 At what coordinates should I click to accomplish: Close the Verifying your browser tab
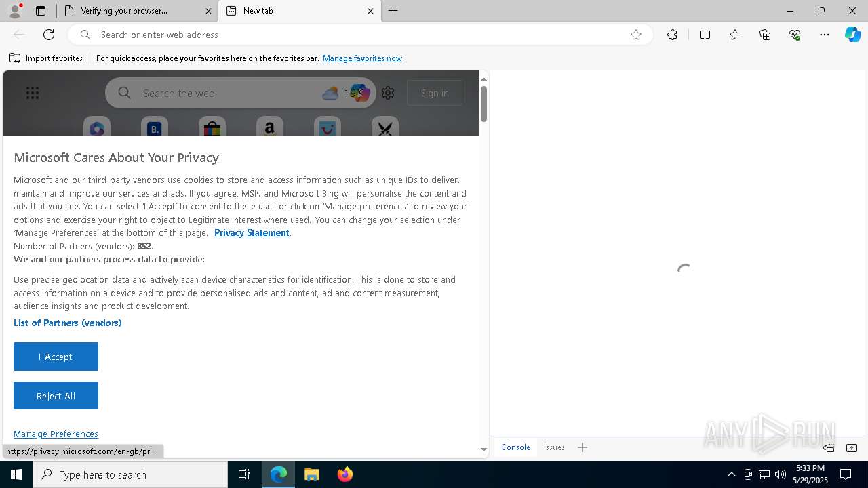[208, 11]
